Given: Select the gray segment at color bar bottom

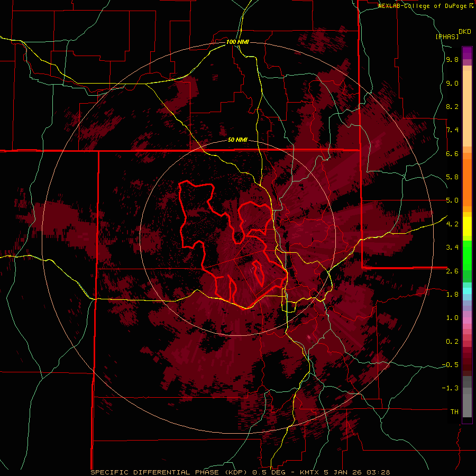Looking at the screenshot, I should tap(467, 406).
